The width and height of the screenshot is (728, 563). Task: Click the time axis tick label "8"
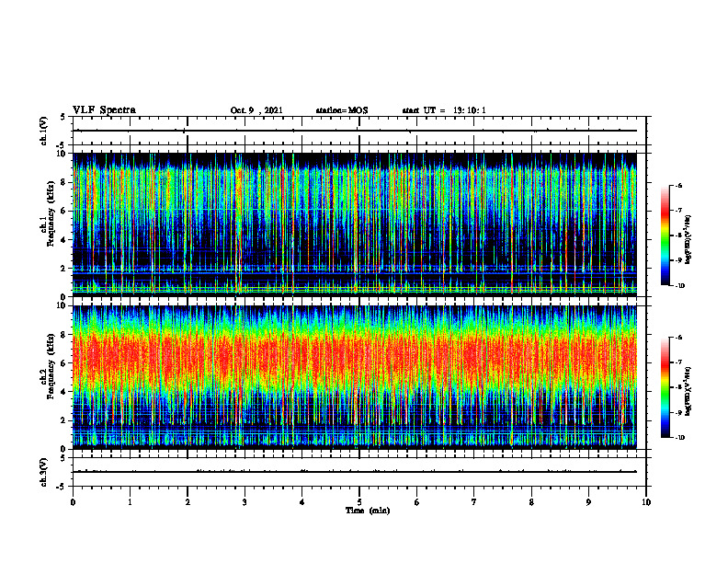point(531,502)
